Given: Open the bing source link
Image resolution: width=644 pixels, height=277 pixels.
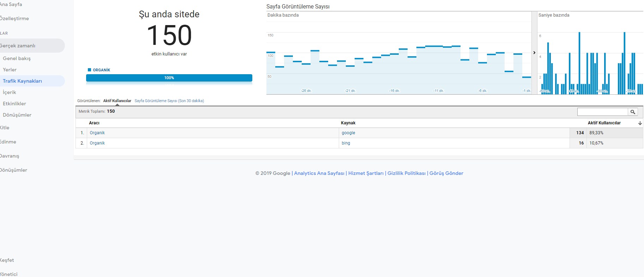Looking at the screenshot, I should (x=346, y=143).
